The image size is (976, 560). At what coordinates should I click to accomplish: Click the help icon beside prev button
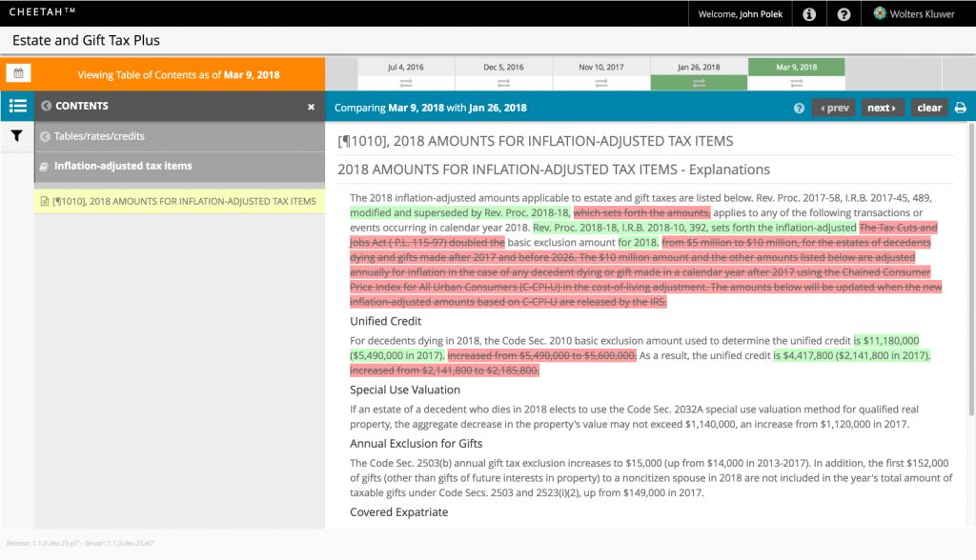pyautogui.click(x=799, y=108)
